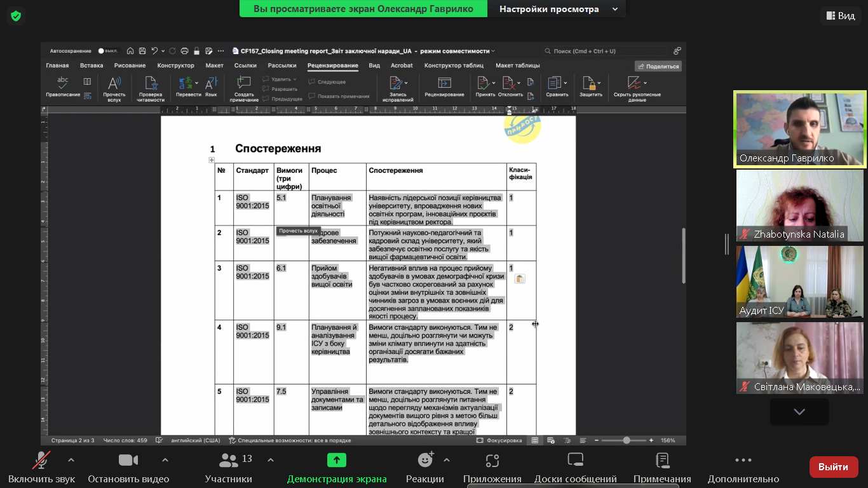Screen dimensions: 868x488
Task: Click английский (США) language in status bar
Action: [195, 440]
